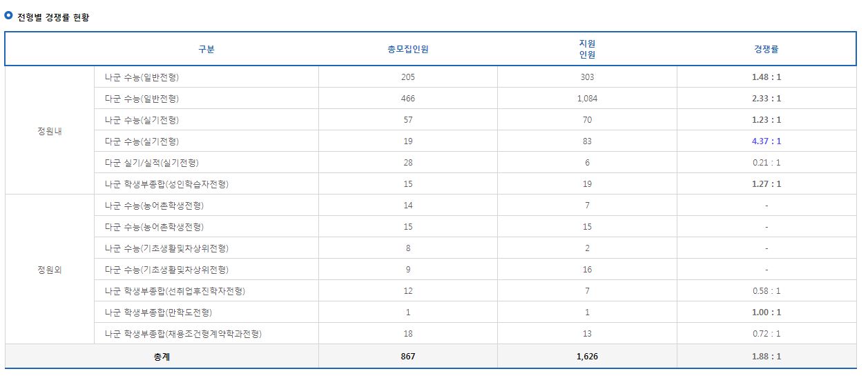Click the 총모집인원 column header
Screen dimensions: 868x378
click(x=408, y=49)
